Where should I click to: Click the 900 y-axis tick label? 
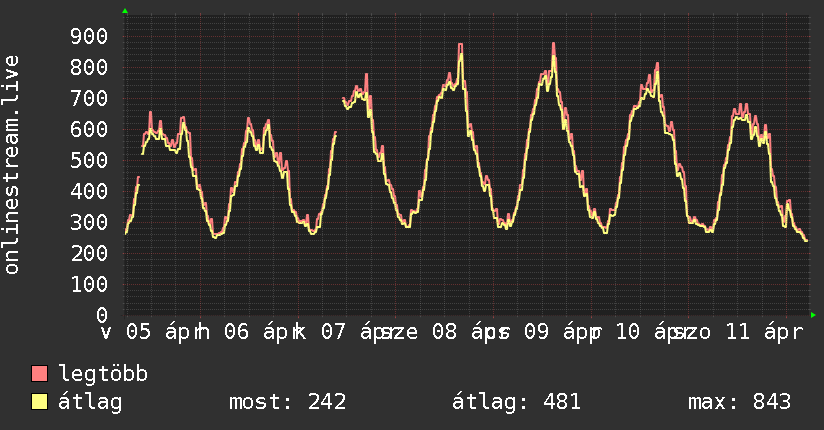[89, 37]
